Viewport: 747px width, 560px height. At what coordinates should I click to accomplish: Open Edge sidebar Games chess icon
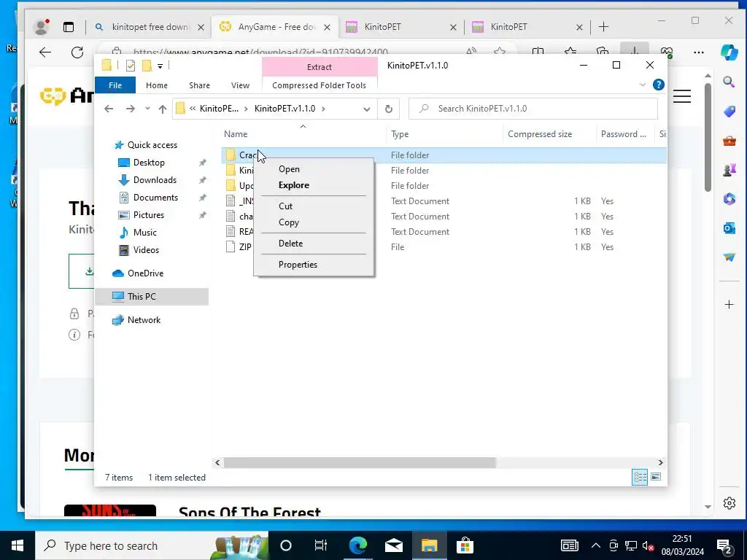[729, 169]
